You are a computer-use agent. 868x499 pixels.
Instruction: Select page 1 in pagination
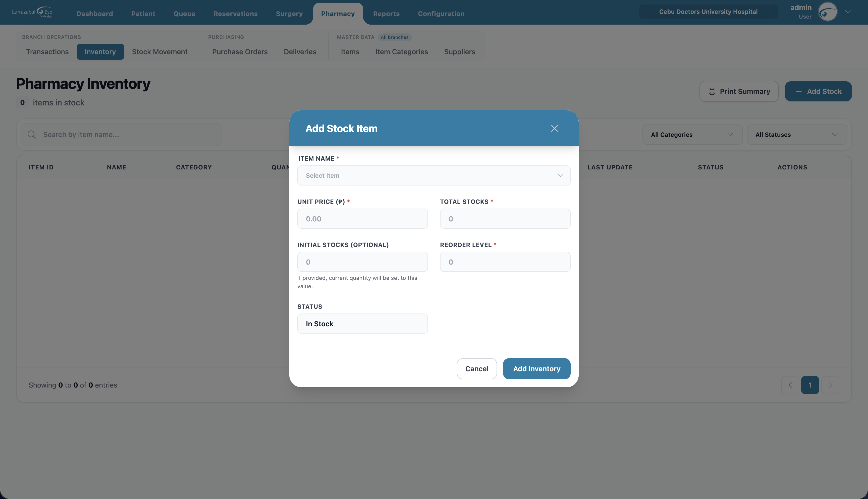(810, 385)
